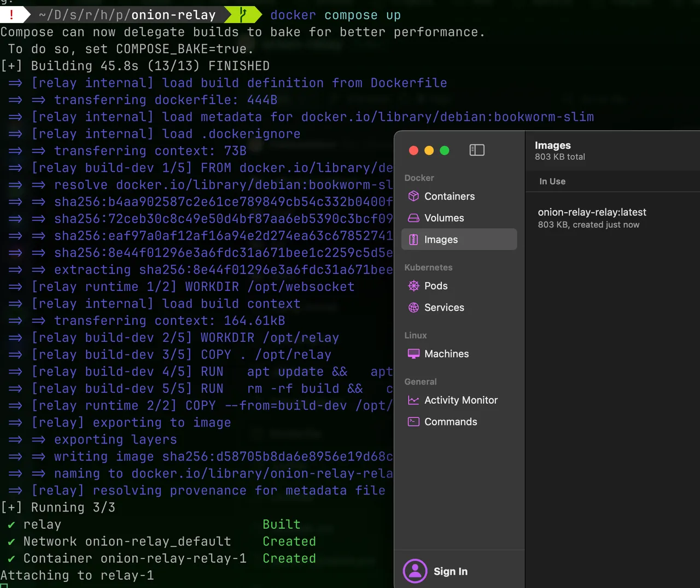
Task: Click the yellow minimize window button
Action: click(x=429, y=150)
